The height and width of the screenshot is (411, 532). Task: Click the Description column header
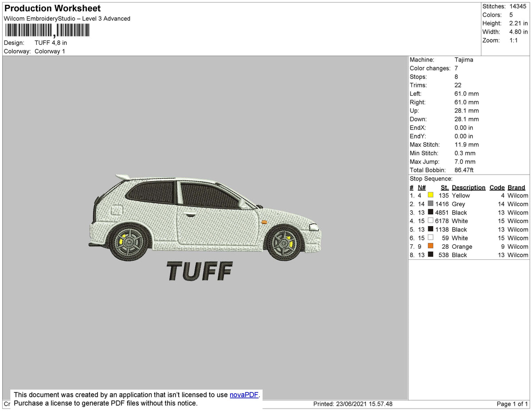click(x=469, y=187)
